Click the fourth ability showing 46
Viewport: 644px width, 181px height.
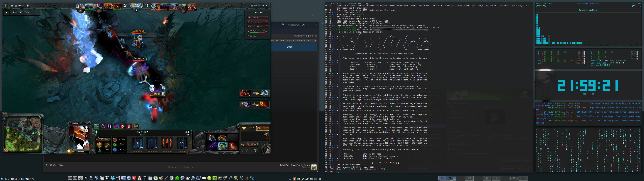click(x=181, y=143)
